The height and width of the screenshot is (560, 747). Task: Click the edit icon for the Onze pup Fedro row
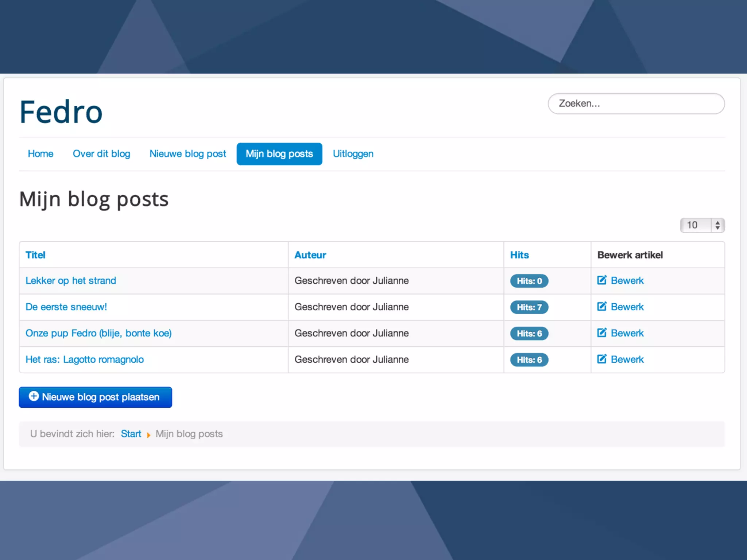[601, 332]
